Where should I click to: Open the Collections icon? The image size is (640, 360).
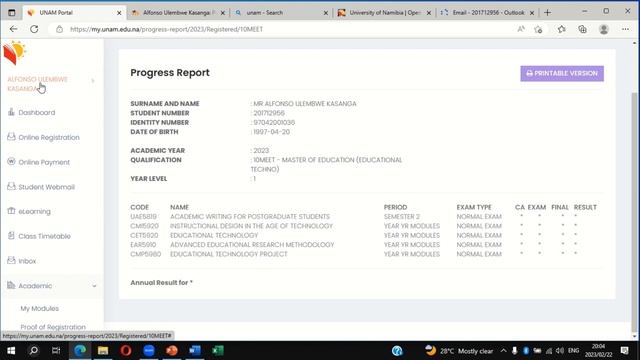click(582, 29)
